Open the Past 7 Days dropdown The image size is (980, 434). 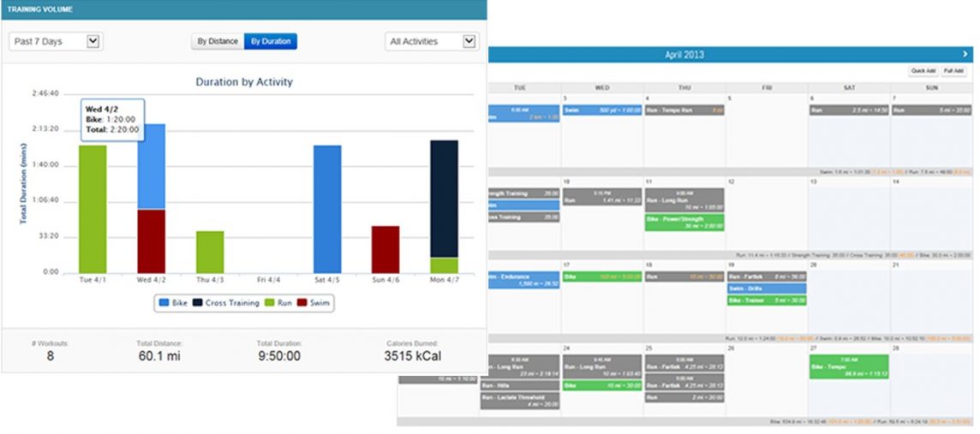[56, 41]
